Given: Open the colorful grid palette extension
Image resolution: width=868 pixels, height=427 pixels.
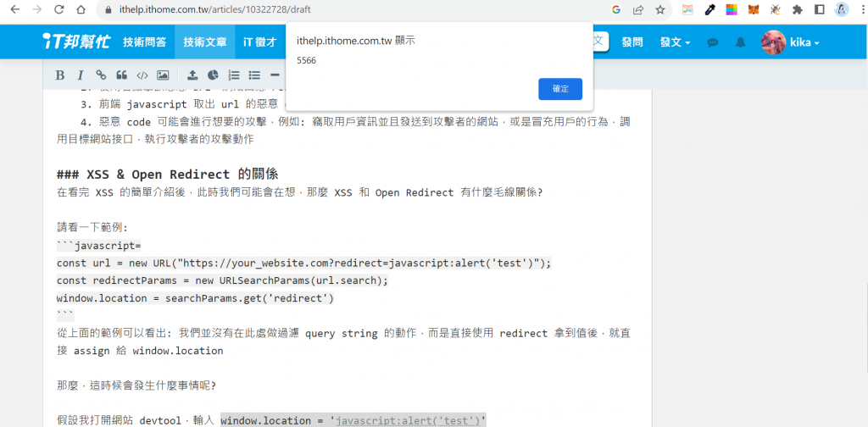Looking at the screenshot, I should [732, 9].
